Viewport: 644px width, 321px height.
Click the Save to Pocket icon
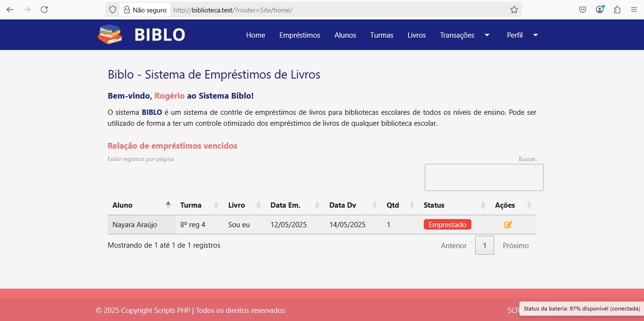pos(582,10)
